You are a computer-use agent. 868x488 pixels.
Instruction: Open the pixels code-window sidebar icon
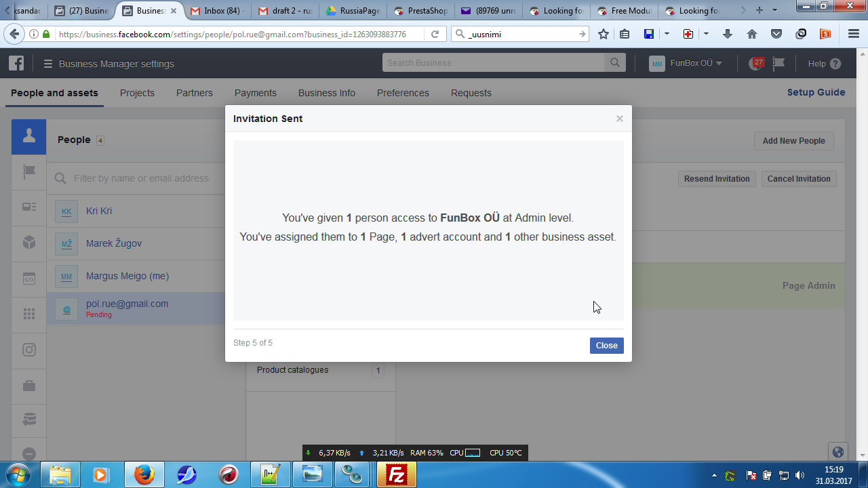tap(29, 279)
